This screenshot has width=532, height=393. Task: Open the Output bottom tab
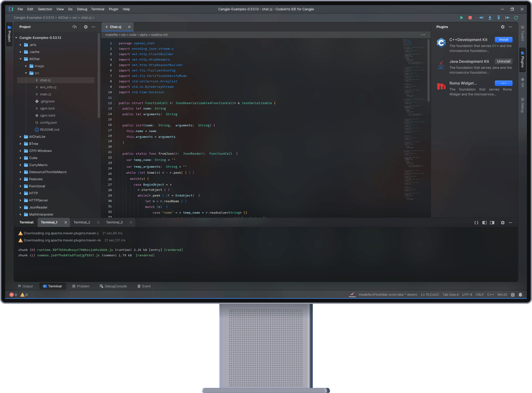25,286
